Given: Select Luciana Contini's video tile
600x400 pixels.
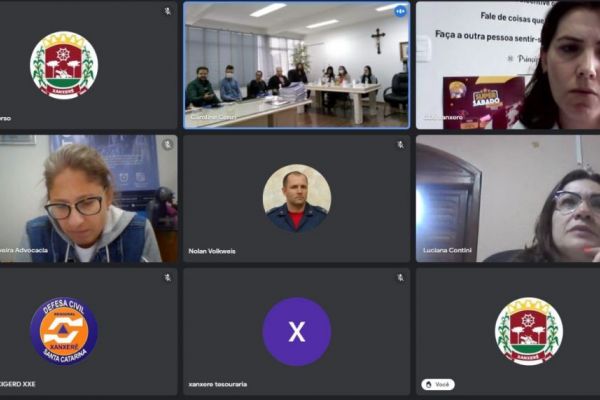Looking at the screenshot, I should 508,198.
